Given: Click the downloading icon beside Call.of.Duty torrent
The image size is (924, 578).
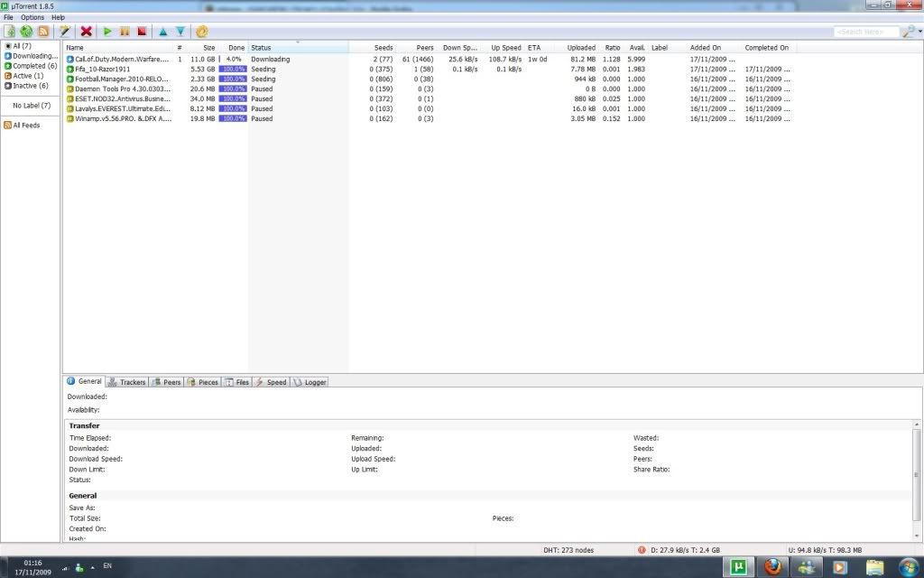Looking at the screenshot, I should point(70,60).
